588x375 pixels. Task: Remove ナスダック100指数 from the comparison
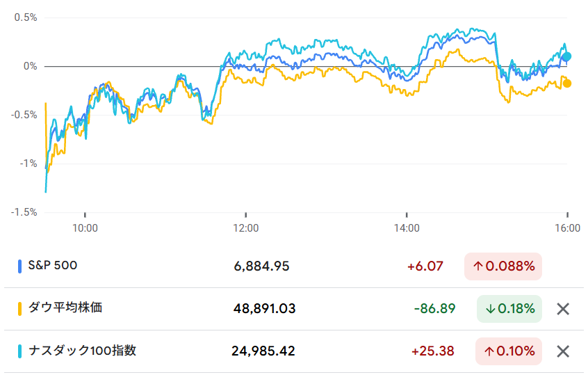[563, 351]
